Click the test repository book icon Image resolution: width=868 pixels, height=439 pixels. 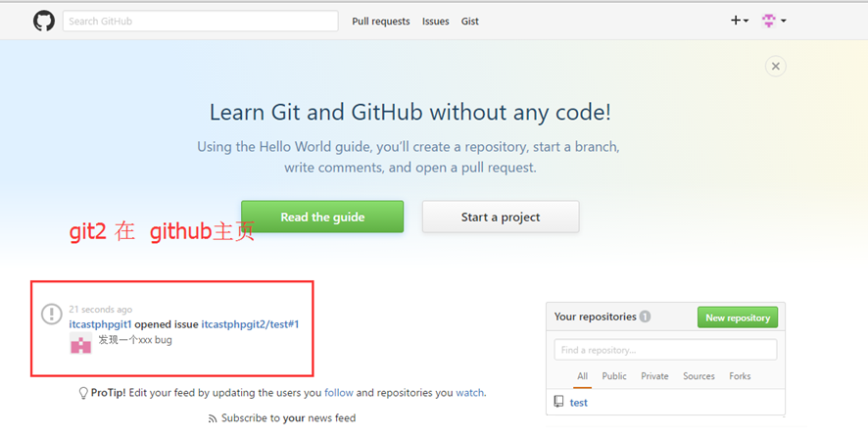tap(558, 402)
